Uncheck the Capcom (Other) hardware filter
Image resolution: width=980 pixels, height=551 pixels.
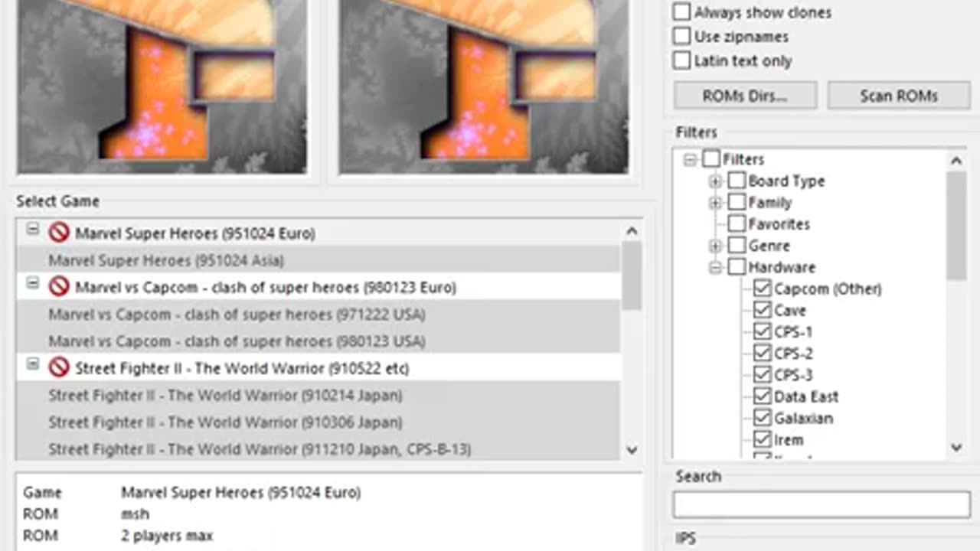pos(762,289)
